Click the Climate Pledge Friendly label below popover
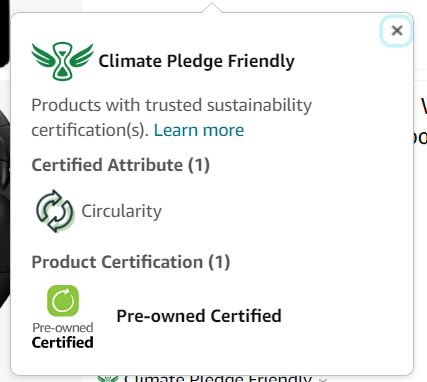 [x=218, y=379]
